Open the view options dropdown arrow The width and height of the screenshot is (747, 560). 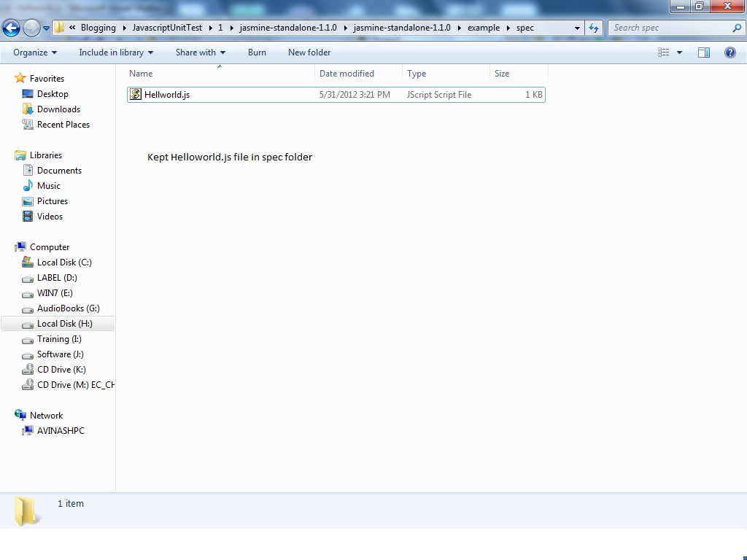pyautogui.click(x=679, y=52)
